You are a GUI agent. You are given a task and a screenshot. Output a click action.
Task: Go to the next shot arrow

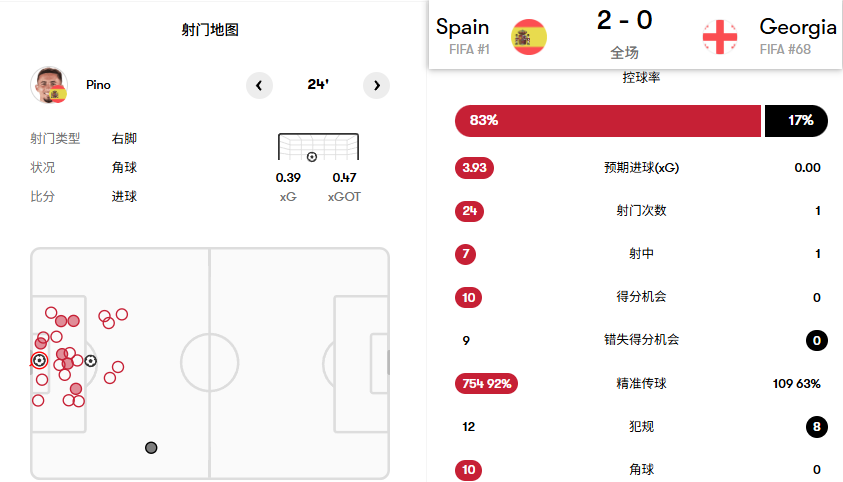tap(376, 85)
